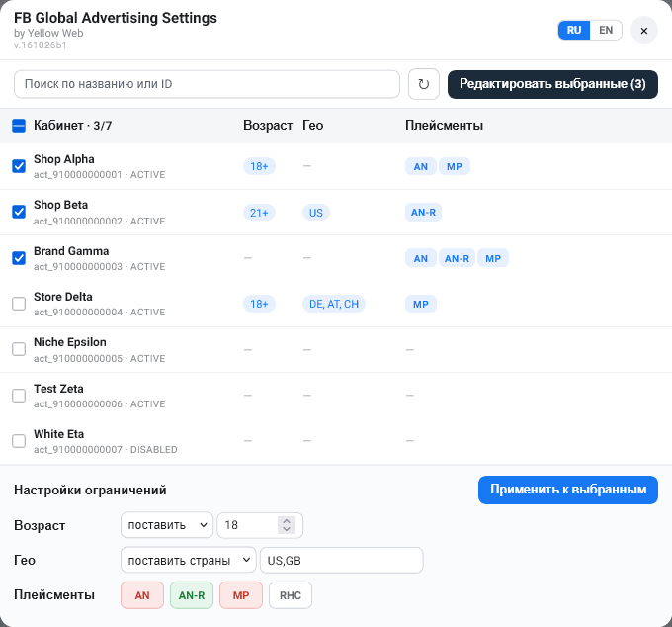Image resolution: width=672 pixels, height=627 pixels.
Task: Check the Store Delta checkbox
Action: pos(19,304)
